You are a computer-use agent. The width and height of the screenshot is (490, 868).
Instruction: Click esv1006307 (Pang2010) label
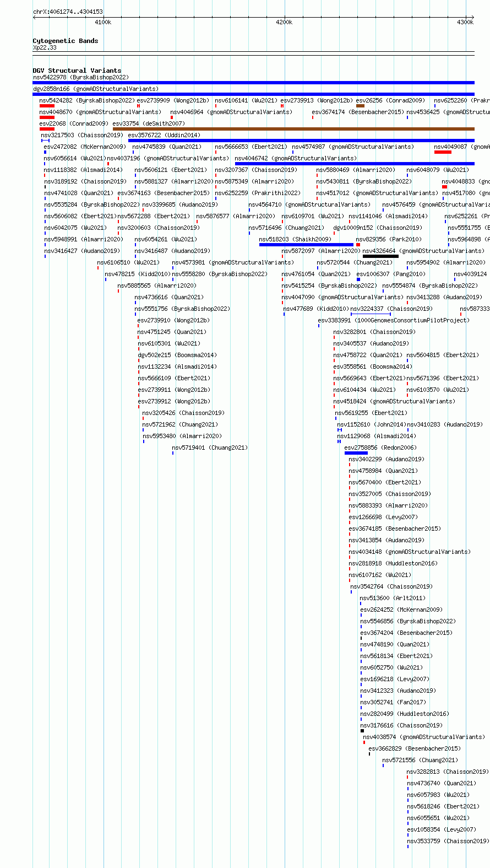(x=391, y=274)
